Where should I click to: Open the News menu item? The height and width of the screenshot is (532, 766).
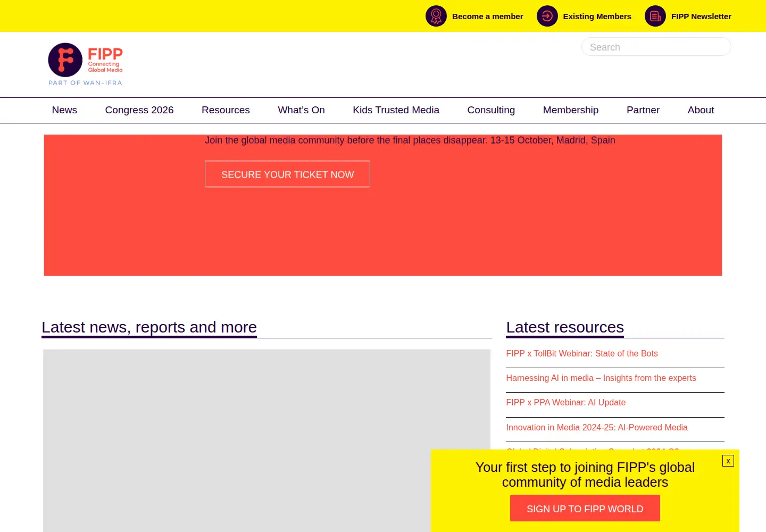point(64,110)
